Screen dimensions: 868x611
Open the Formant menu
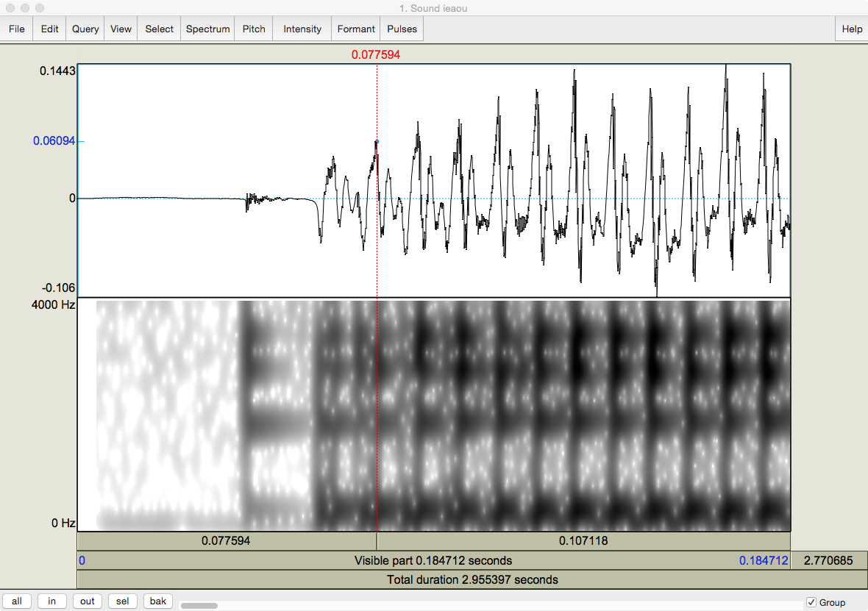356,29
